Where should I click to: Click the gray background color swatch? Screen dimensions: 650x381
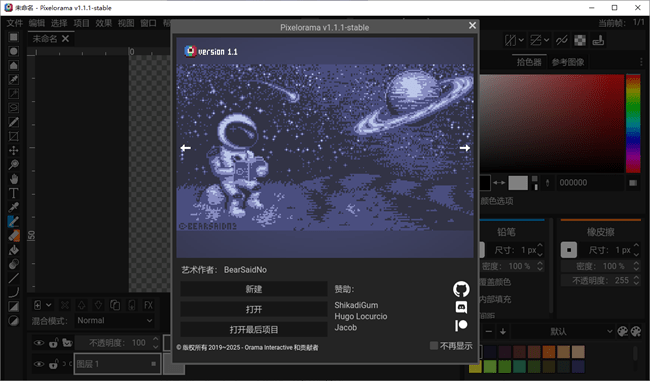click(x=518, y=182)
